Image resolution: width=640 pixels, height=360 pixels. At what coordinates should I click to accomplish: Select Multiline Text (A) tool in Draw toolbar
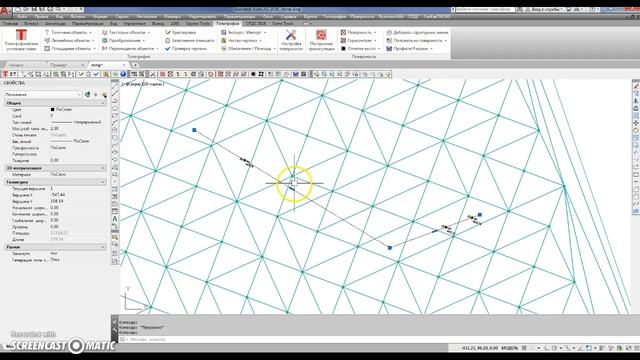tap(115, 218)
